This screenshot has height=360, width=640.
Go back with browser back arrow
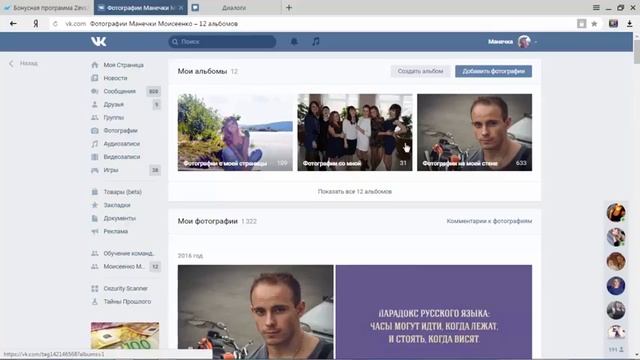13,24
